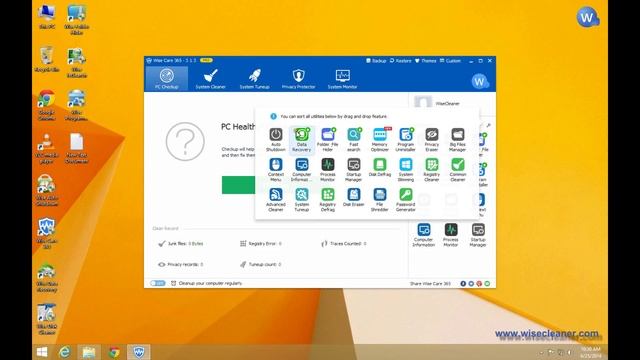Click the 'Registry Error: 0' record
Screen dimensions: 640x360
(260, 243)
